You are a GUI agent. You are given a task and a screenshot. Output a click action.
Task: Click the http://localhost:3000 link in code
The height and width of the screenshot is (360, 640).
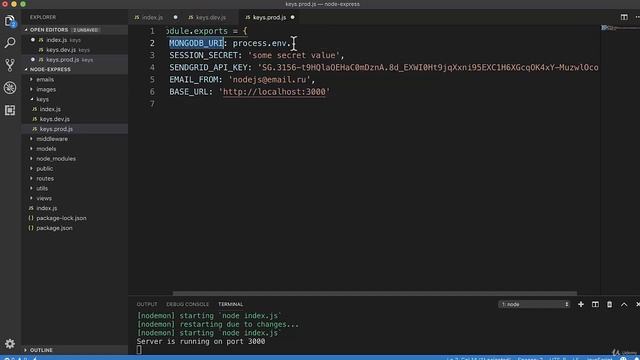pyautogui.click(x=274, y=92)
